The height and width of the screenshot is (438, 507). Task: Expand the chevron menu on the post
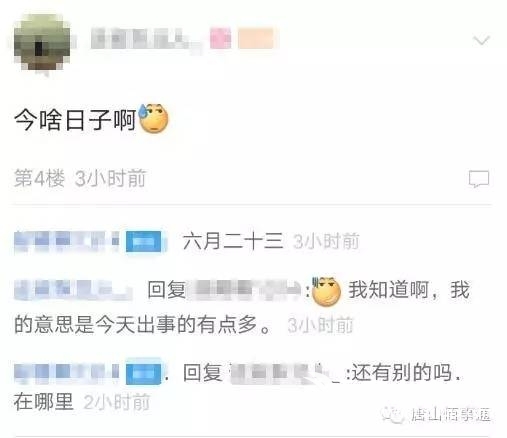click(x=481, y=40)
